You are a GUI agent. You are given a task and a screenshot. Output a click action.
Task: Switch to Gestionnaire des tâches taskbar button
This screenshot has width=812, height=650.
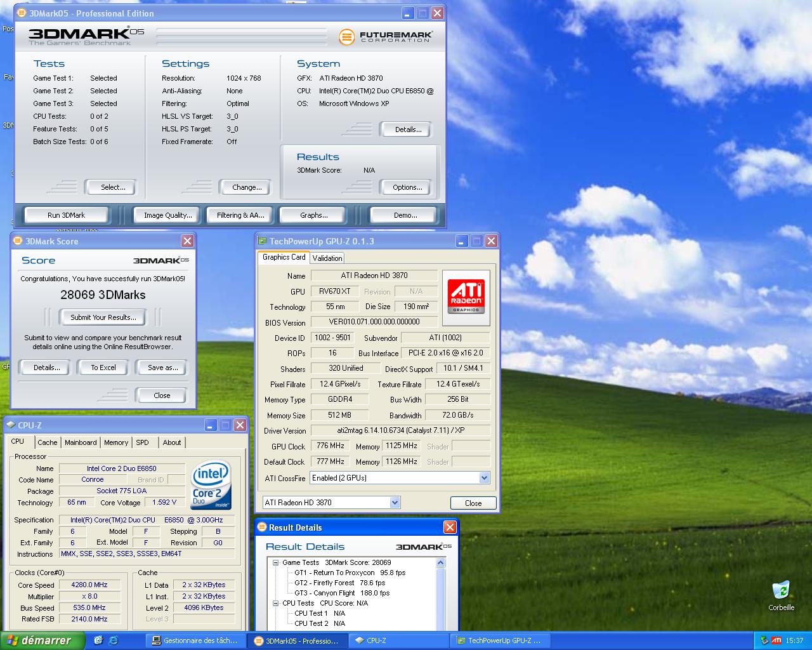[195, 640]
